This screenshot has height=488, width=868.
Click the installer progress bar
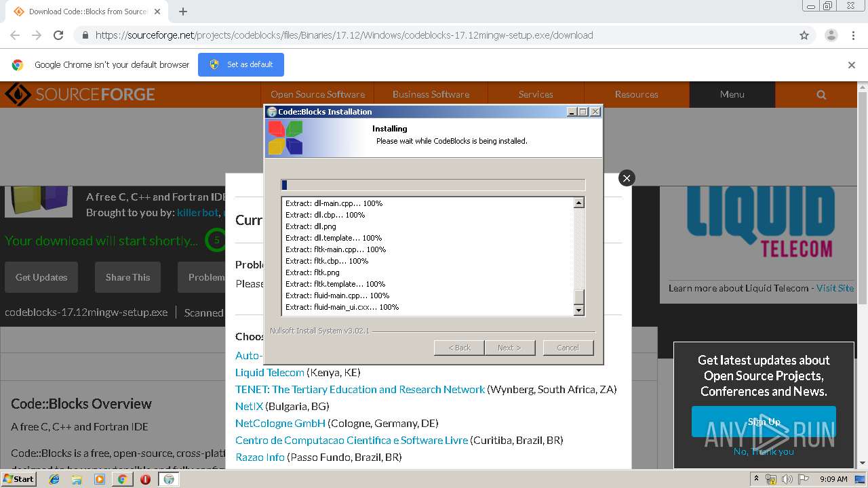(x=433, y=185)
